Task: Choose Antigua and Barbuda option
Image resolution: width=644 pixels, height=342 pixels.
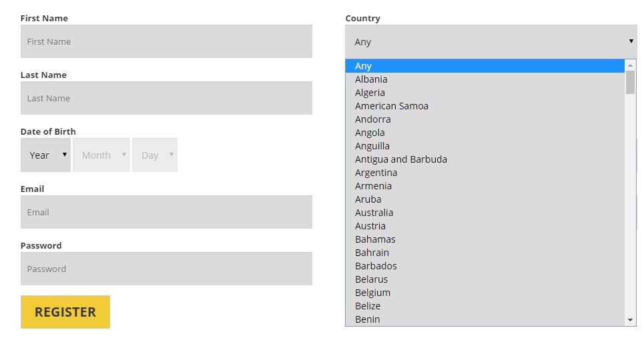Action: click(400, 159)
